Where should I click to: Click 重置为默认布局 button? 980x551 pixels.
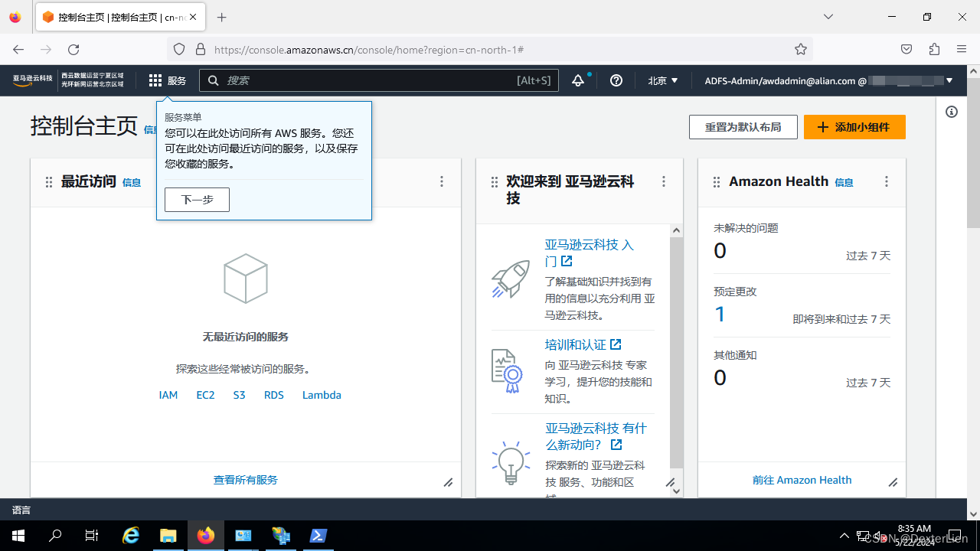coord(743,127)
